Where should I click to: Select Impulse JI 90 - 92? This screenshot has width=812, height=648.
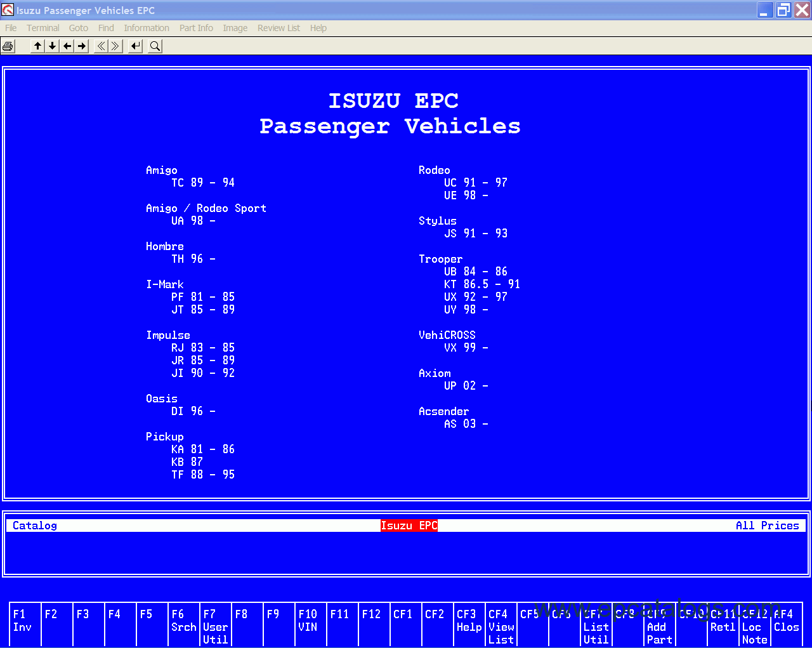pos(203,373)
